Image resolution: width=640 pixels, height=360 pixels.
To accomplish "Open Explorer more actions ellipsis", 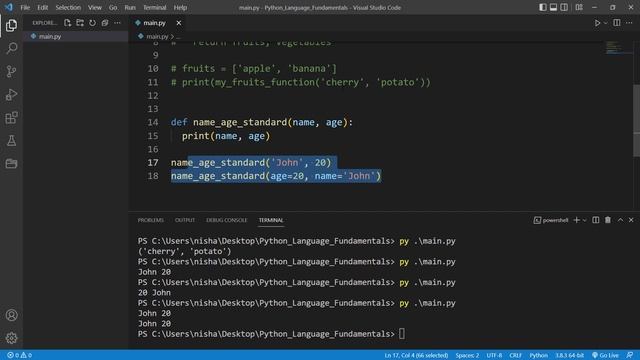I will click(x=118, y=23).
